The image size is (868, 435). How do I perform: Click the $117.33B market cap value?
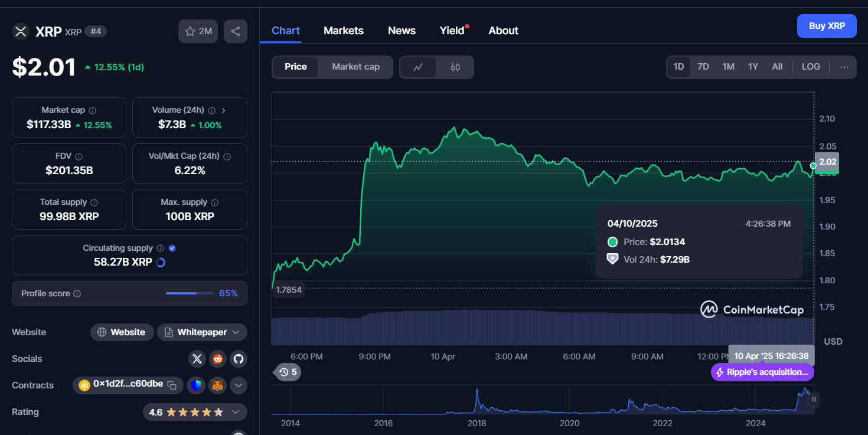click(49, 125)
